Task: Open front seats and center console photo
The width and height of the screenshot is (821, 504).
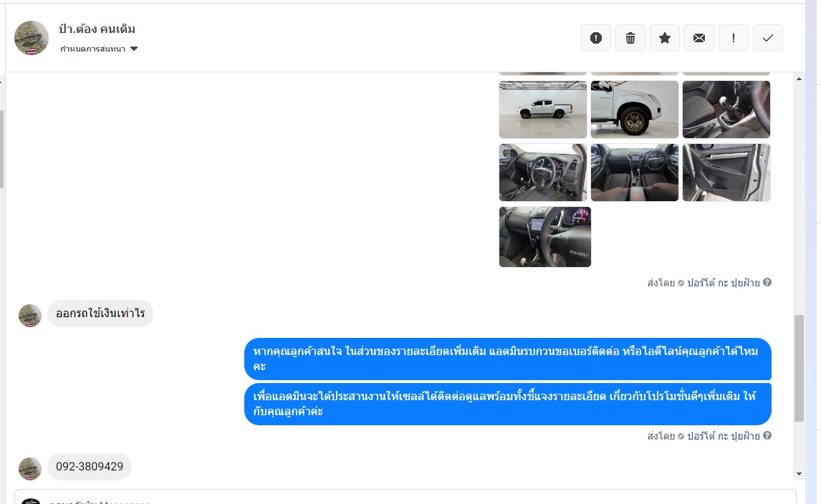Action: tap(635, 173)
